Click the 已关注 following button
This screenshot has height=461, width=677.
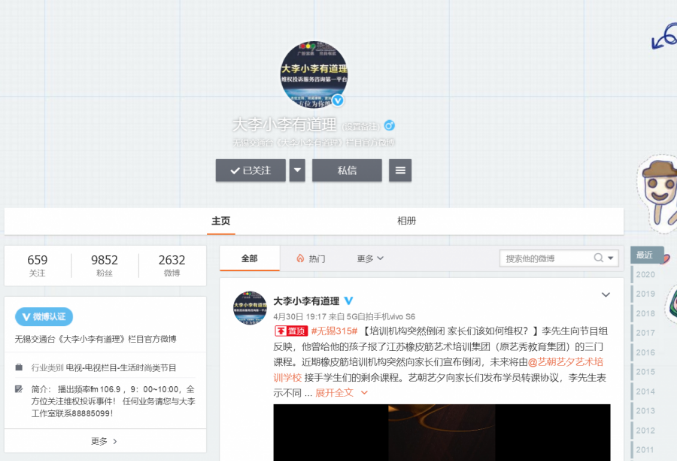pyautogui.click(x=250, y=170)
